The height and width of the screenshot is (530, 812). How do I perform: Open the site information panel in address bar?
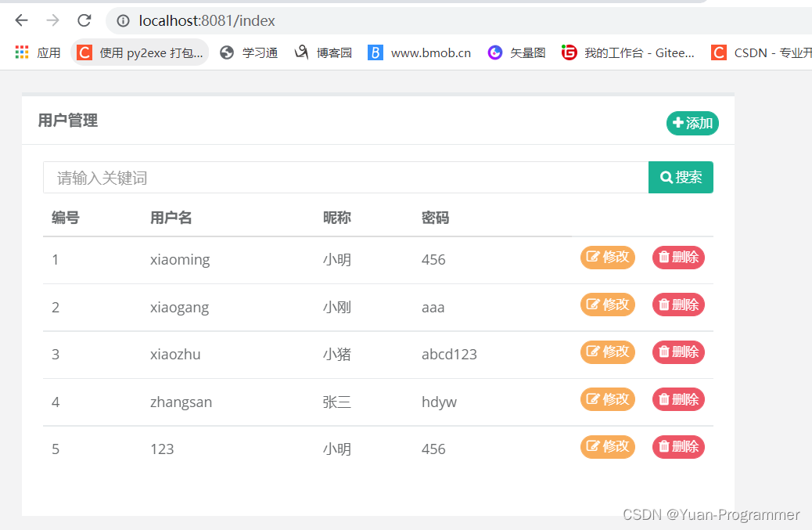124,21
